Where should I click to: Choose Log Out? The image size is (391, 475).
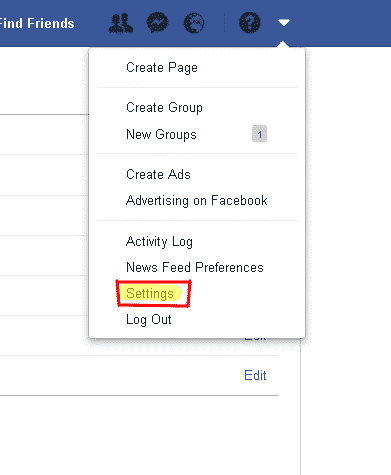pyautogui.click(x=149, y=320)
